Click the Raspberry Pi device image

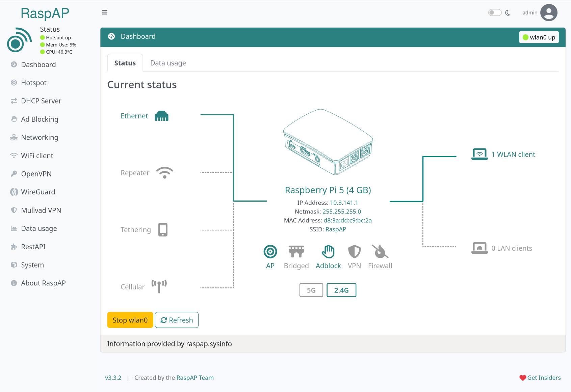point(328,142)
